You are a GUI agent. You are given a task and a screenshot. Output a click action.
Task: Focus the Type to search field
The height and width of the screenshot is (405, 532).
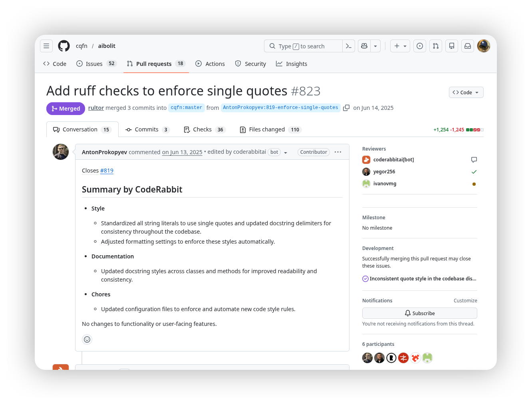pos(304,46)
